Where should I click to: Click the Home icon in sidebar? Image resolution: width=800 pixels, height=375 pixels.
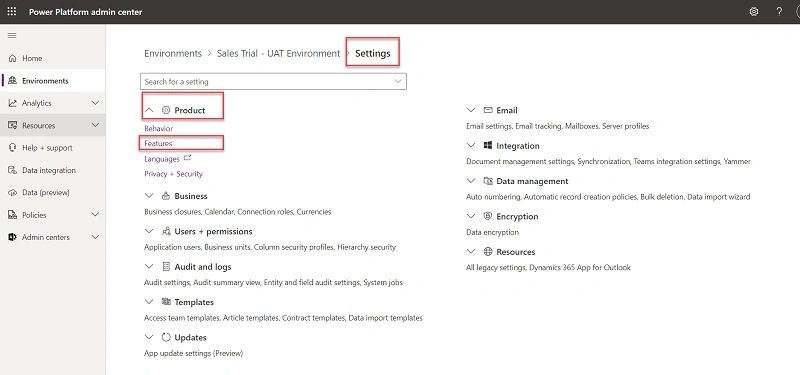click(13, 58)
